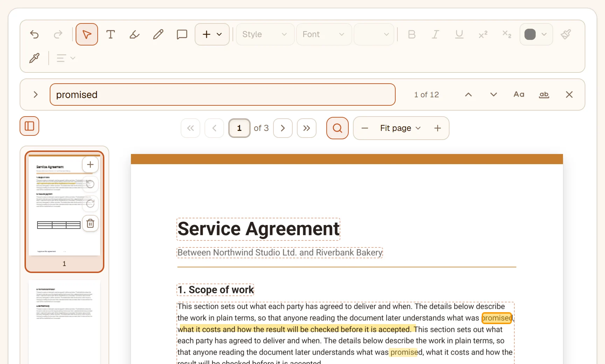605x364 pixels.
Task: Toggle Bold formatting
Action: click(412, 34)
